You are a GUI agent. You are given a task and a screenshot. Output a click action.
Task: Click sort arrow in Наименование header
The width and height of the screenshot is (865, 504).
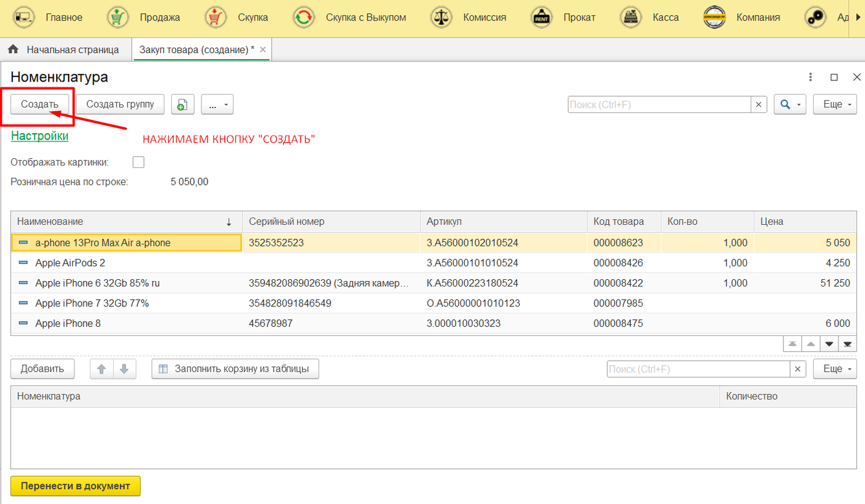click(229, 222)
